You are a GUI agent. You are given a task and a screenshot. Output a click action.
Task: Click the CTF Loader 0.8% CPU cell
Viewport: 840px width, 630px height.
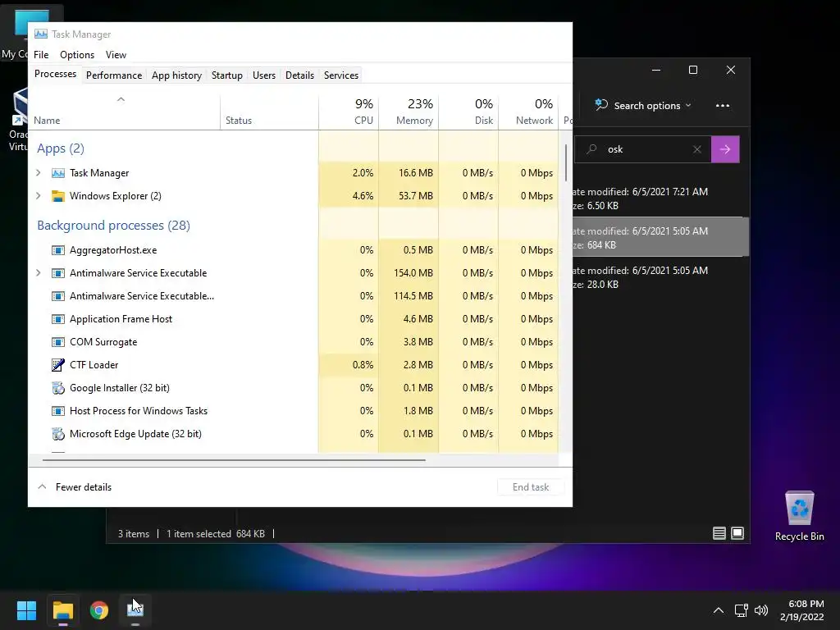(x=349, y=365)
